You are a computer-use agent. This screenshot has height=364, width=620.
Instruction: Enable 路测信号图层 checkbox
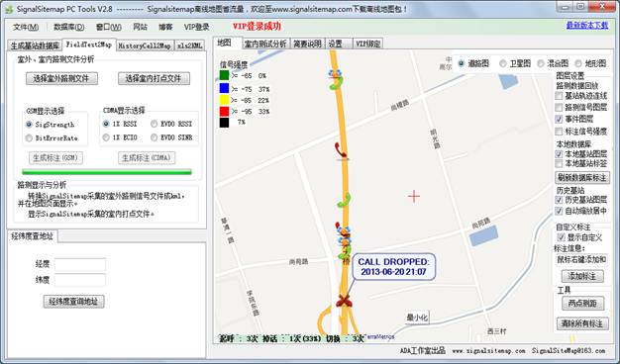[560, 107]
